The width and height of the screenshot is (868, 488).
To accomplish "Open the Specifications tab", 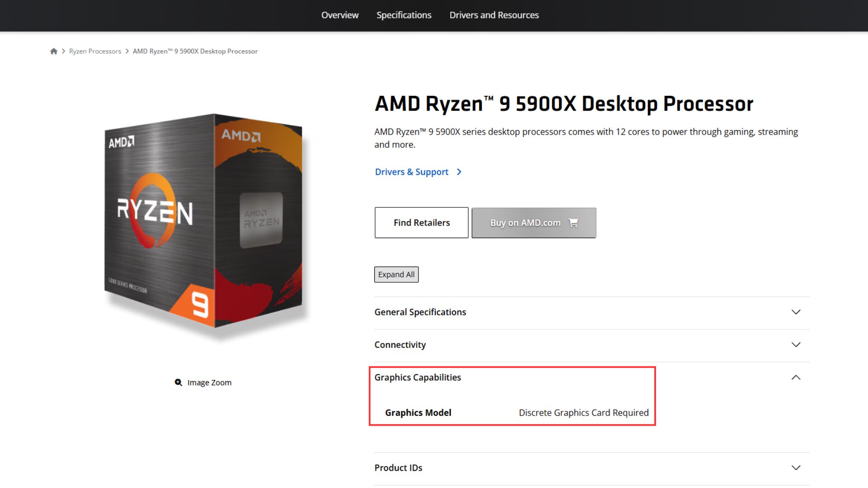I will click(404, 15).
